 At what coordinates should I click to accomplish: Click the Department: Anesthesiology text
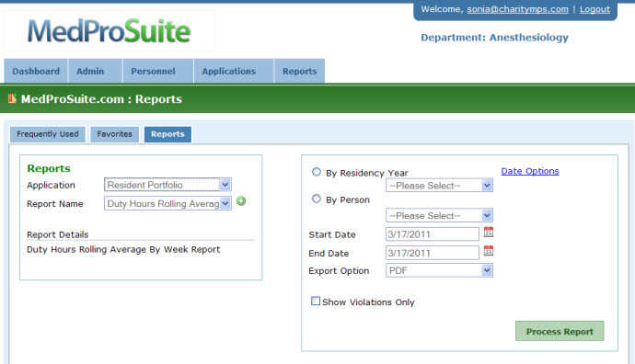(494, 38)
